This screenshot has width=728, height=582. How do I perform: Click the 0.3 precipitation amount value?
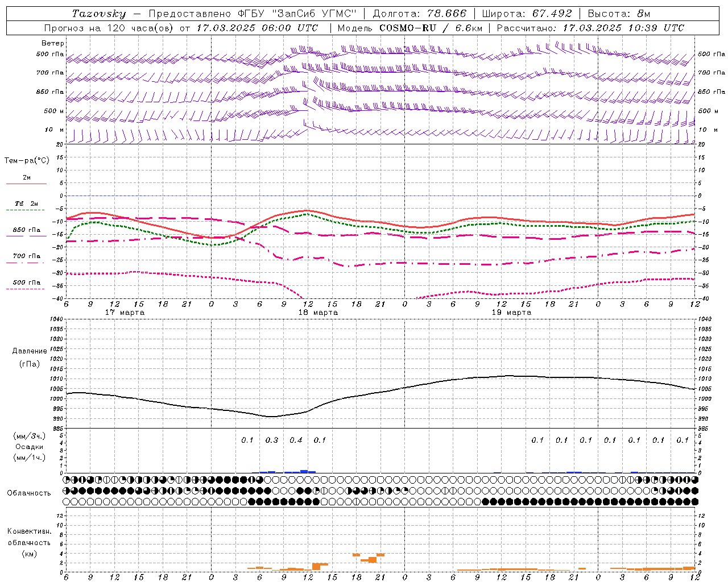point(272,440)
